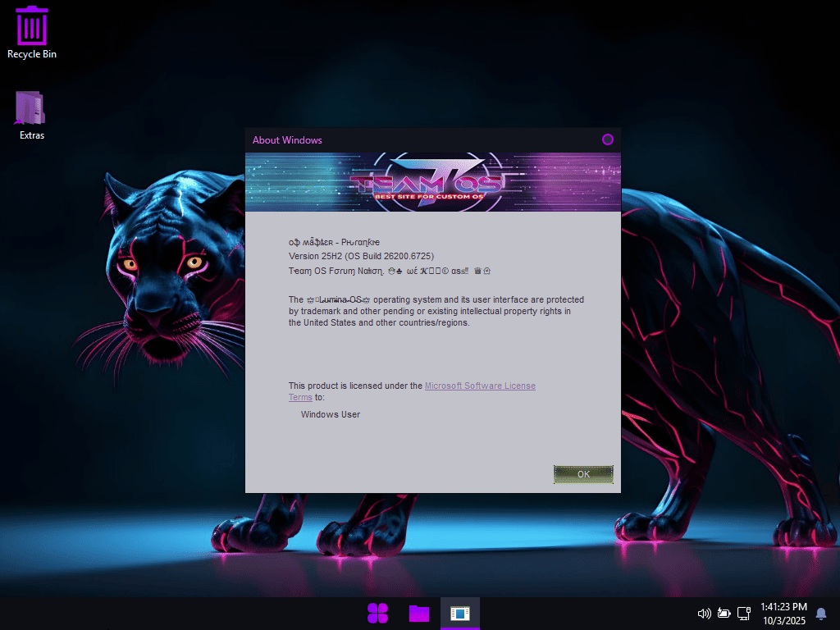Click the Team OS banner image

432,182
